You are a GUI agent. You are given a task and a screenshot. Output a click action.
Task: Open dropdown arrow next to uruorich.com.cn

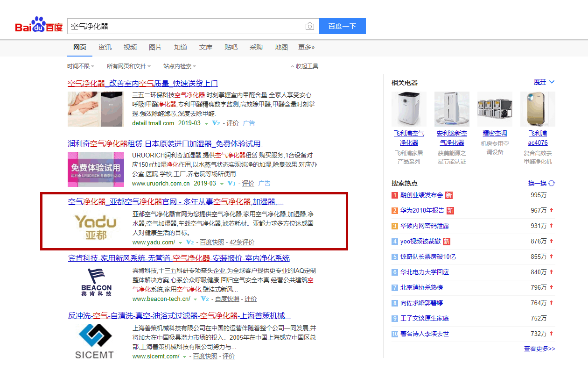(x=222, y=184)
